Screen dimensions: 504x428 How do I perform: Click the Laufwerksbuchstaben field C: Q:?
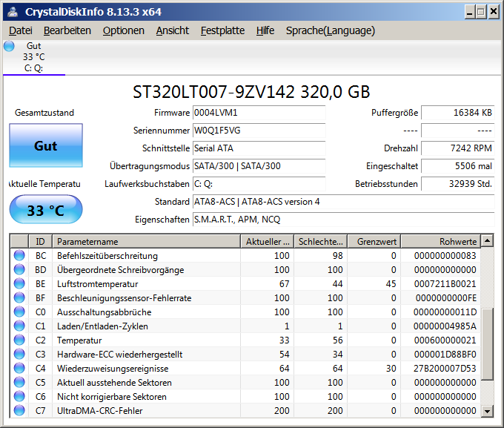pos(259,184)
